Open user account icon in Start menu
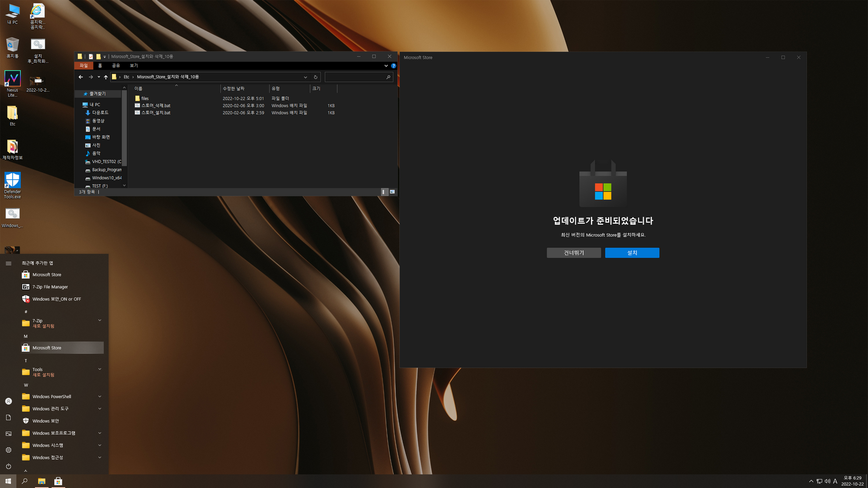Image resolution: width=868 pixels, height=488 pixels. [8, 401]
